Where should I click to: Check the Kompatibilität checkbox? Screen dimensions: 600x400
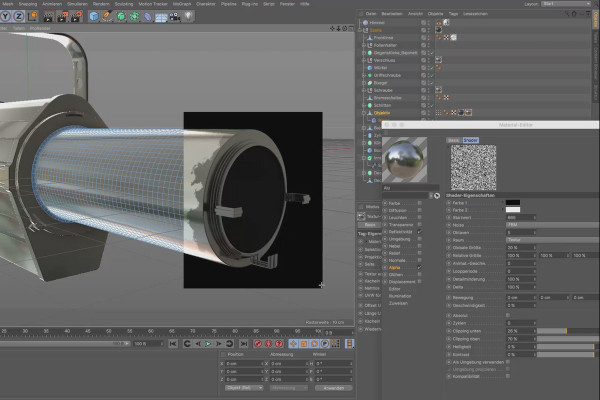click(x=508, y=376)
